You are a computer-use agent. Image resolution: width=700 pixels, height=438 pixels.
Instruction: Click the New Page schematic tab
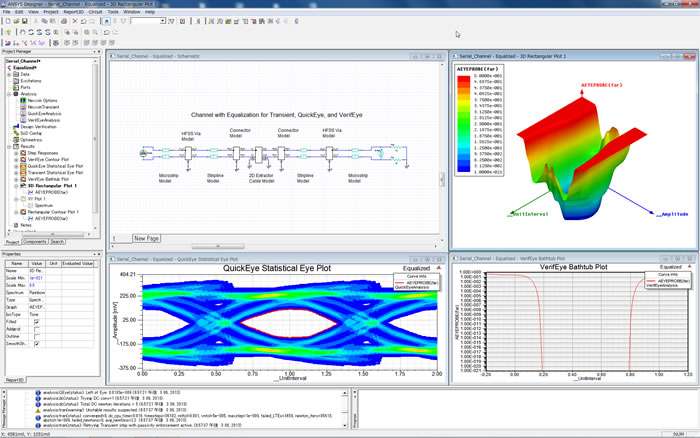coord(146,238)
